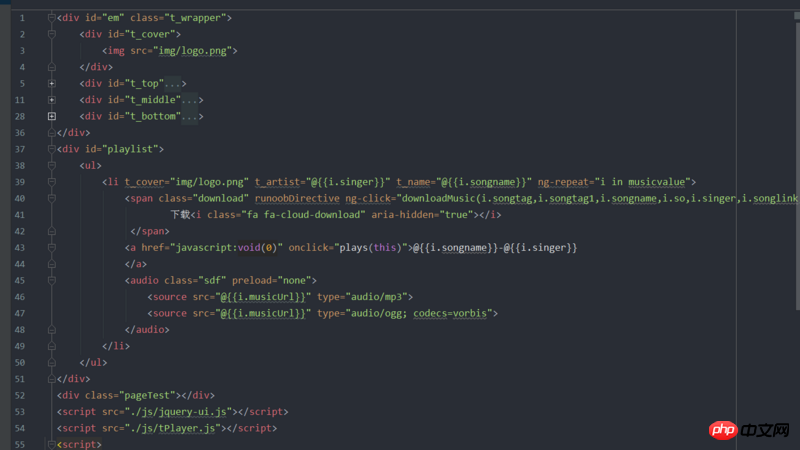Collapse the span download fold on line 40
The width and height of the screenshot is (800, 450).
coord(52,198)
